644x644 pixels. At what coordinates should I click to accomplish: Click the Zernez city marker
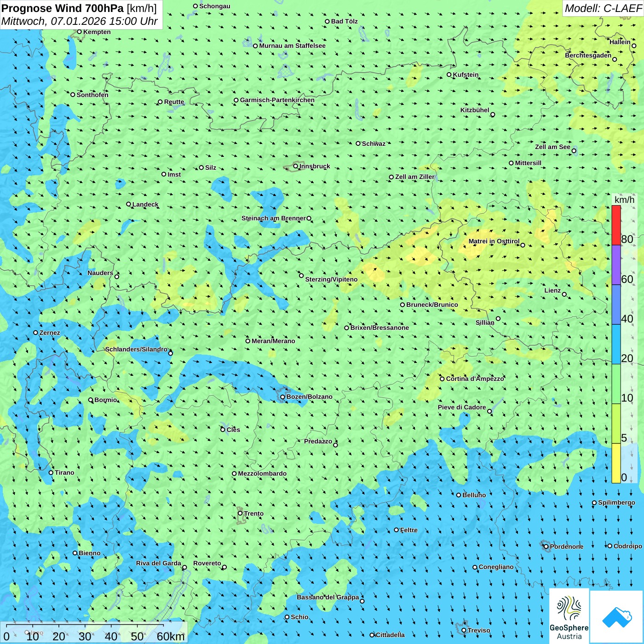point(35,333)
